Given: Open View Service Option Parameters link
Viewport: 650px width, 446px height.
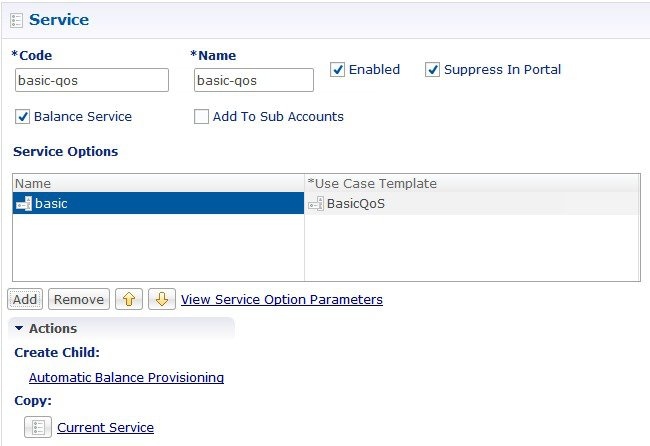Looking at the screenshot, I should point(282,299).
